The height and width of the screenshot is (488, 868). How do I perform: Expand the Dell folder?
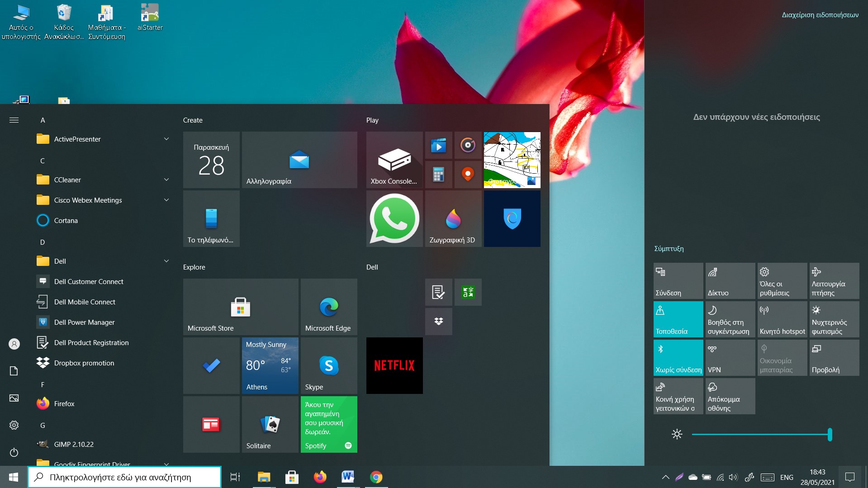103,261
